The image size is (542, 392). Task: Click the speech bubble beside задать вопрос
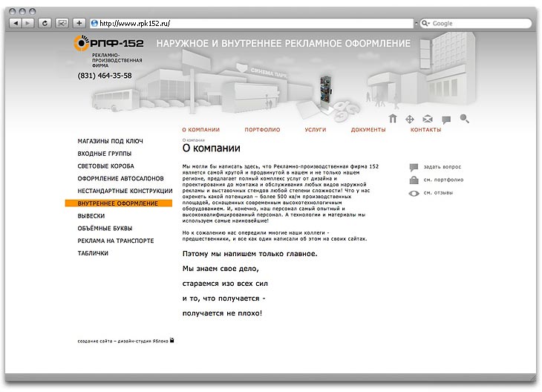[414, 167]
